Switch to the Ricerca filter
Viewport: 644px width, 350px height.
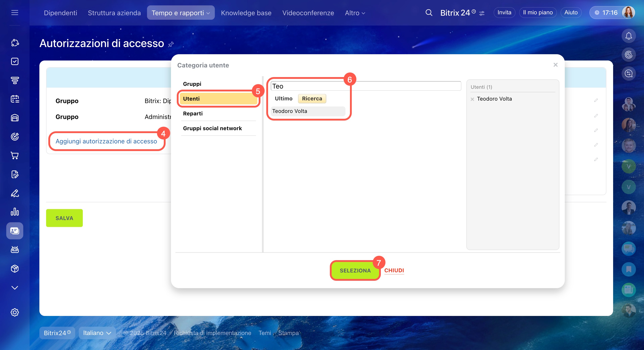tap(312, 98)
